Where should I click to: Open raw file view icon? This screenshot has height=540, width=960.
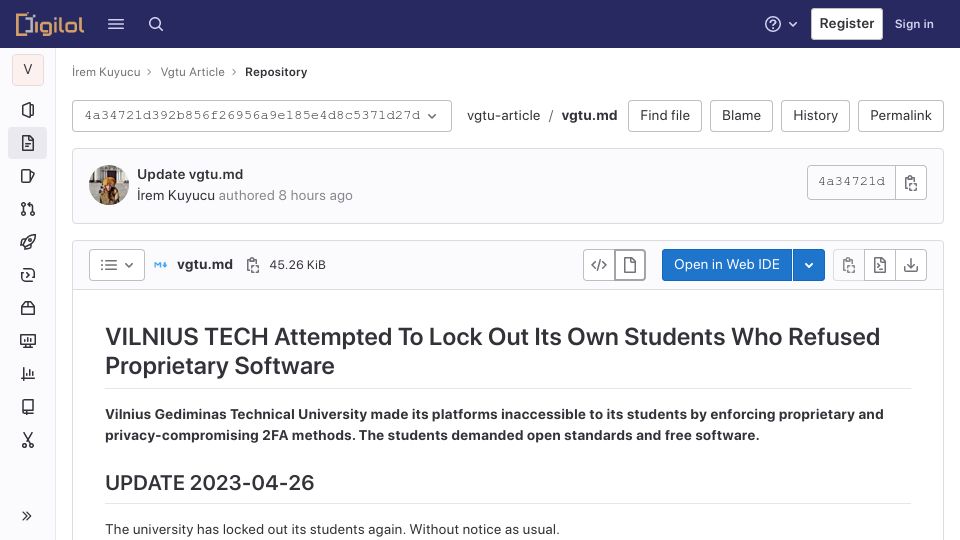[880, 265]
